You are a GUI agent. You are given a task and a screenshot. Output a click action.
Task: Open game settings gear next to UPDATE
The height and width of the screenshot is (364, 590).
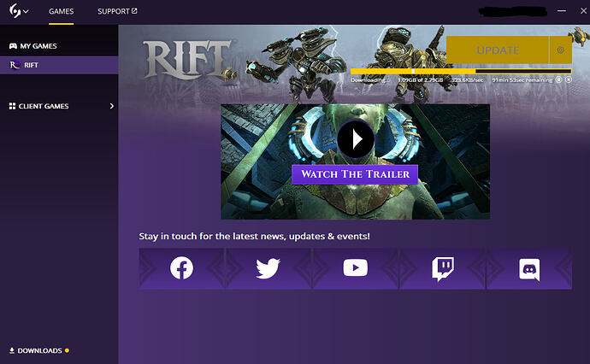click(x=561, y=50)
